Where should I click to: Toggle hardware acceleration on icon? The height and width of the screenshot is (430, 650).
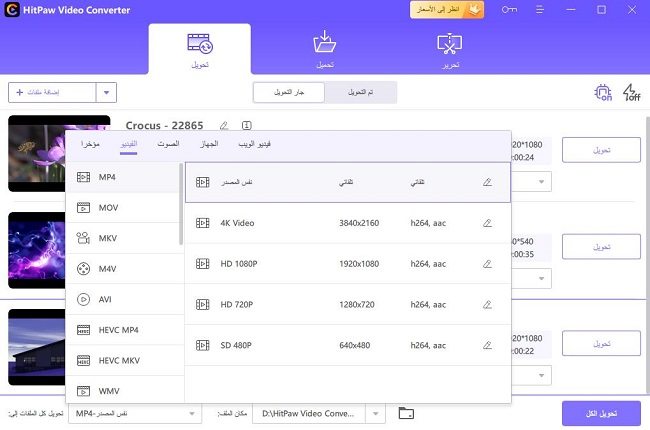coord(603,92)
